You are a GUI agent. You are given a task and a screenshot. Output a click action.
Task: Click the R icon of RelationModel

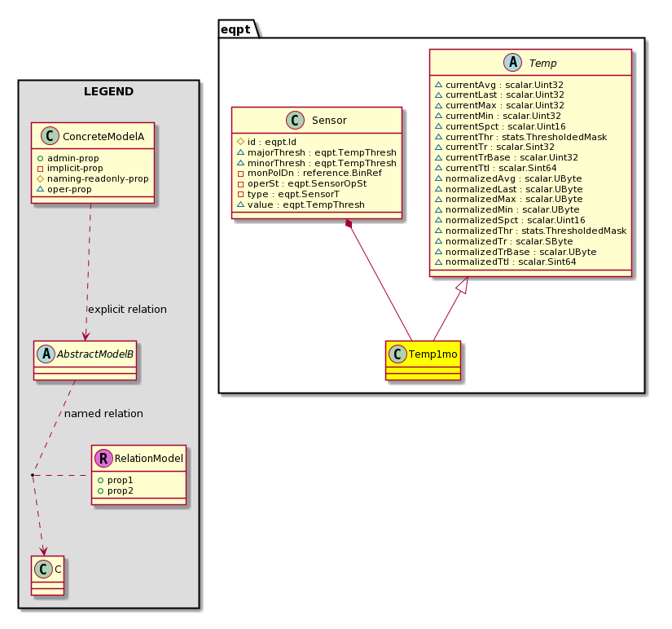[103, 458]
